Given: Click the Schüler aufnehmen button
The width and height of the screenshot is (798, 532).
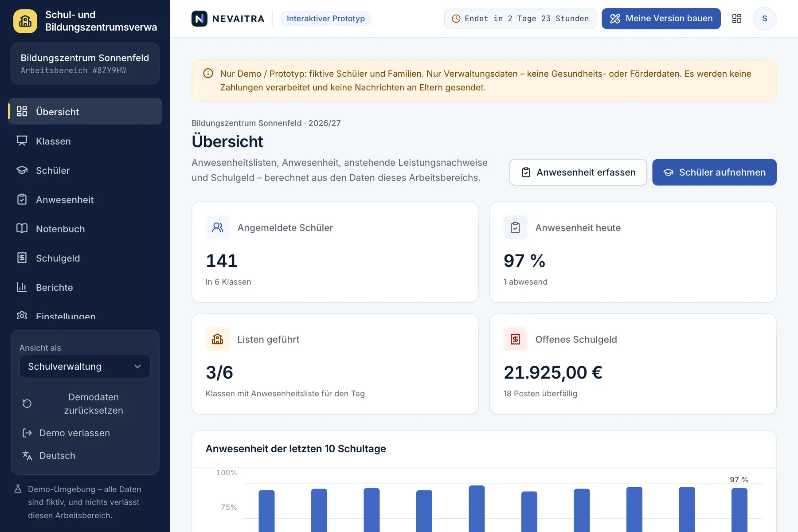Looking at the screenshot, I should point(714,172).
